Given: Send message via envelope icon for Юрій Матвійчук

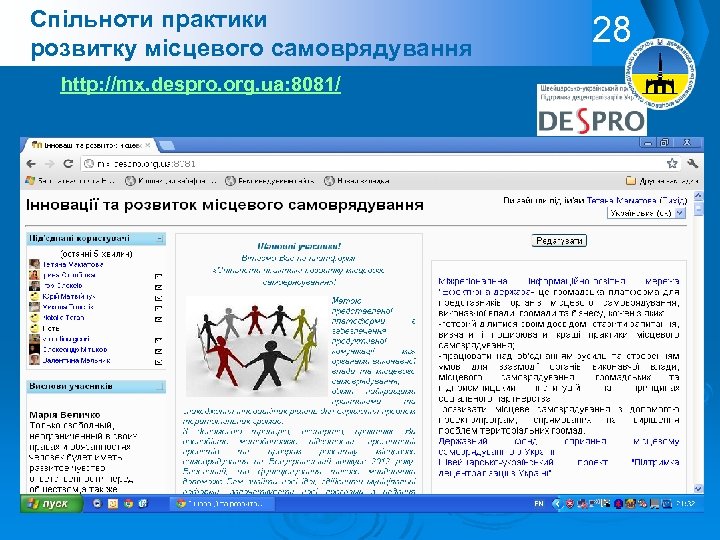Looking at the screenshot, I should coord(159,298).
